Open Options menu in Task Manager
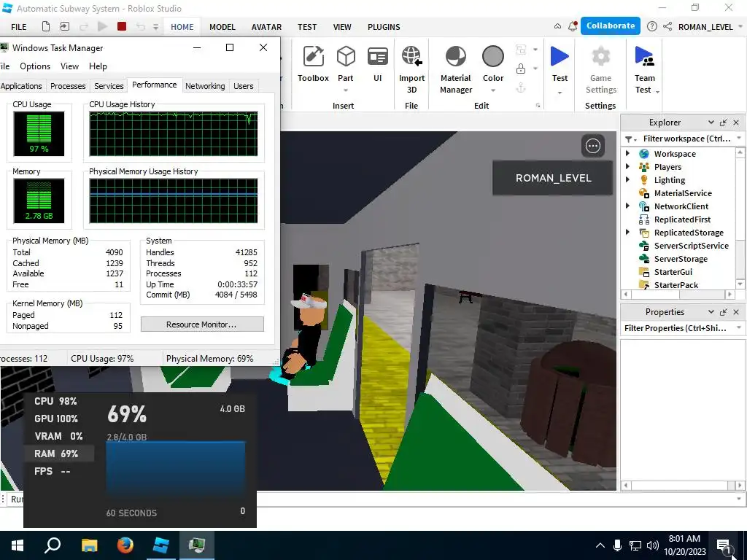This screenshot has width=747, height=560. [35, 66]
